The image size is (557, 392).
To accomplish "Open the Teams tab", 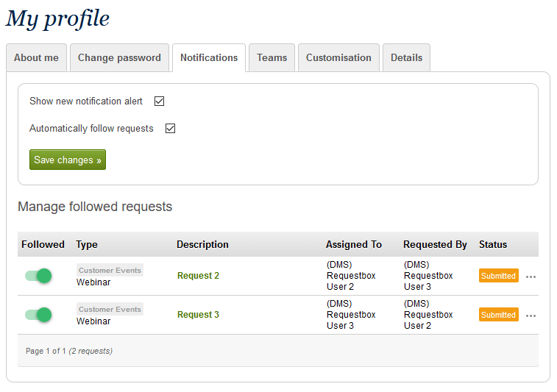I will pyautogui.click(x=272, y=58).
